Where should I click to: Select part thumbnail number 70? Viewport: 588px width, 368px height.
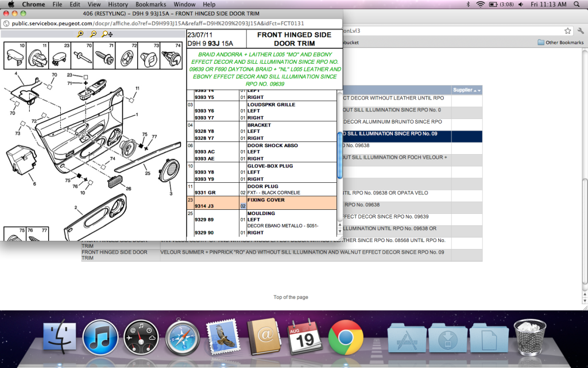(x=82, y=56)
